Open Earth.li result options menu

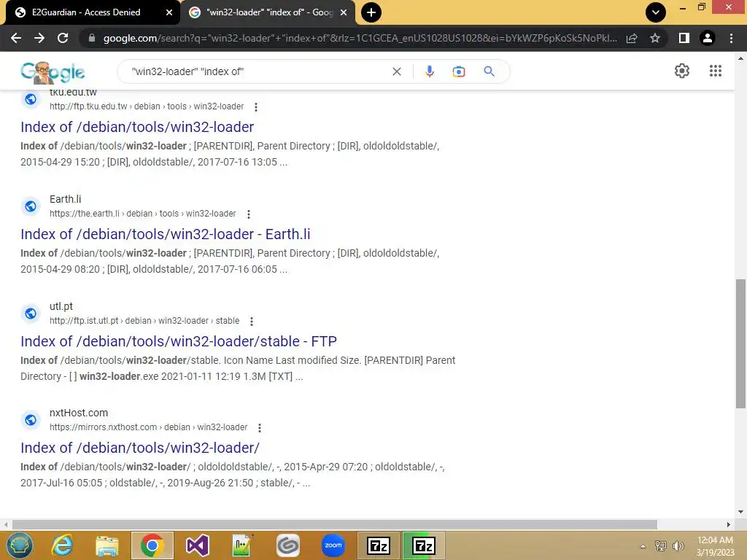tap(248, 214)
